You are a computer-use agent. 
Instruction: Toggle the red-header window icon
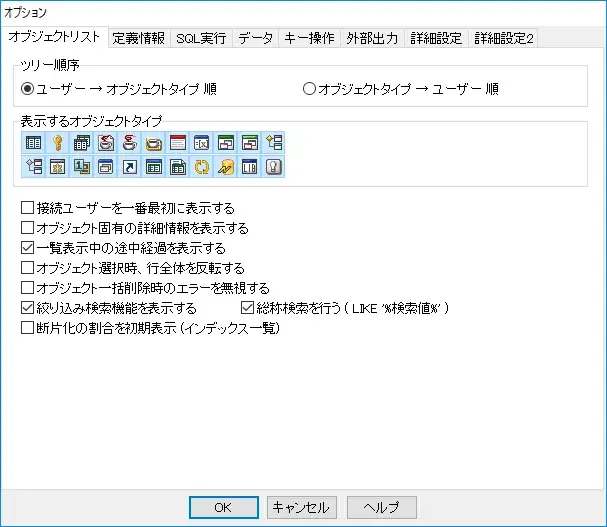tap(177, 143)
